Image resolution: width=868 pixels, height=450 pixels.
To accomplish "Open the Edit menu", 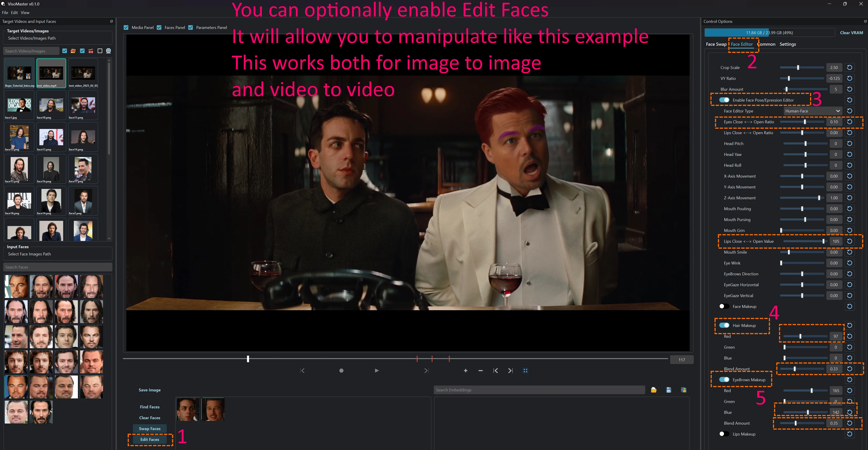I will 14,12.
